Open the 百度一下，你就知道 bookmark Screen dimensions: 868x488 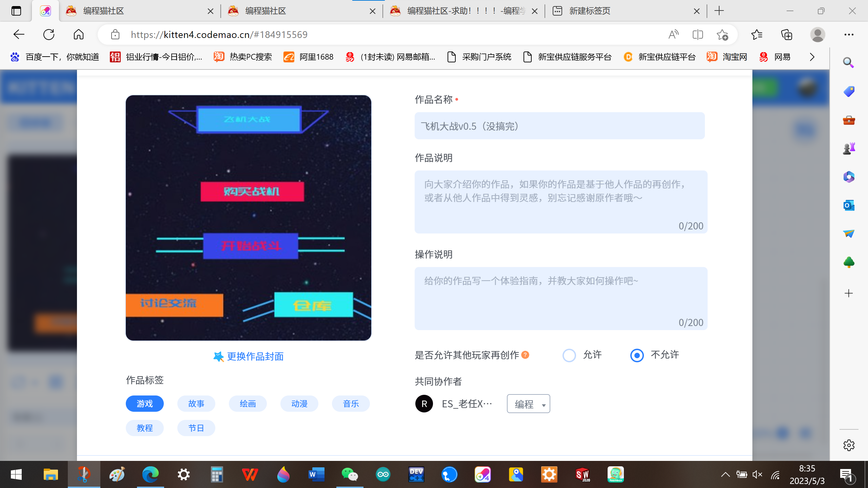pyautogui.click(x=55, y=57)
